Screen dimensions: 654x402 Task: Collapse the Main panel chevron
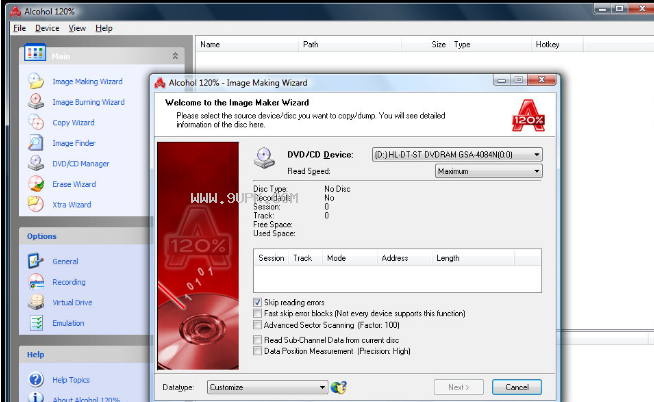(175, 55)
